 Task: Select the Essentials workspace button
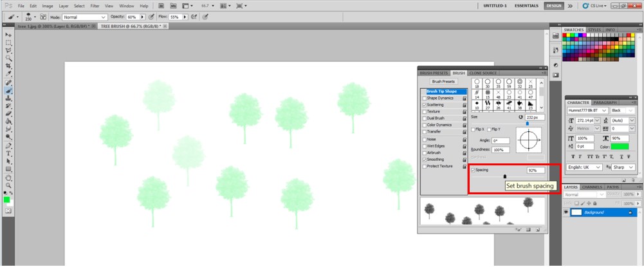point(522,6)
